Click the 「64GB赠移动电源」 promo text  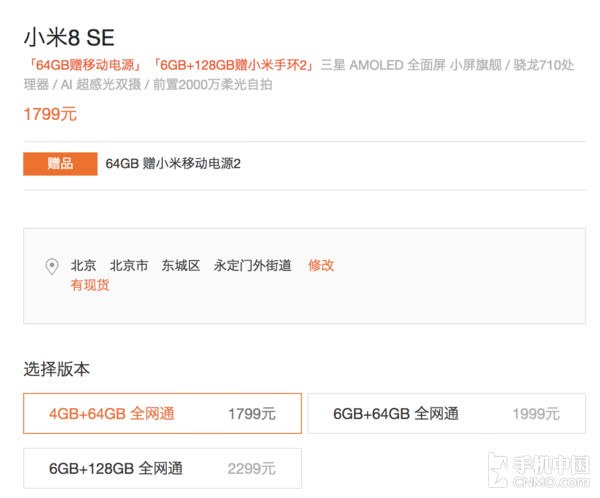(86, 65)
